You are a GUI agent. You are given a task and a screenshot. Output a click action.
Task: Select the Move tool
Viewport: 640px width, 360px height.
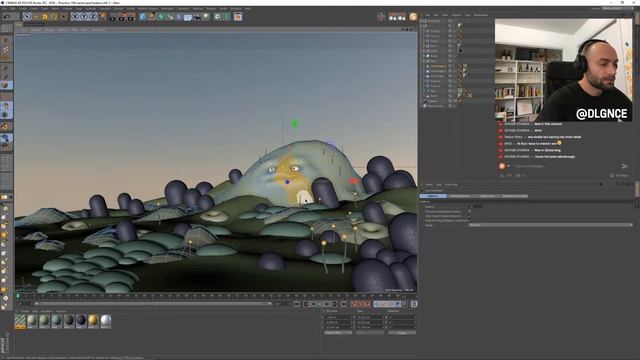36,16
